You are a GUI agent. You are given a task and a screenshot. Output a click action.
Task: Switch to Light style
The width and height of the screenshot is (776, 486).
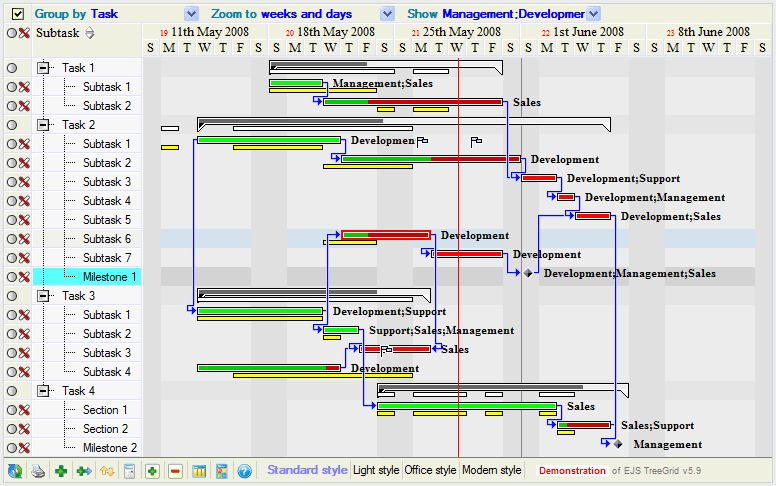click(376, 470)
